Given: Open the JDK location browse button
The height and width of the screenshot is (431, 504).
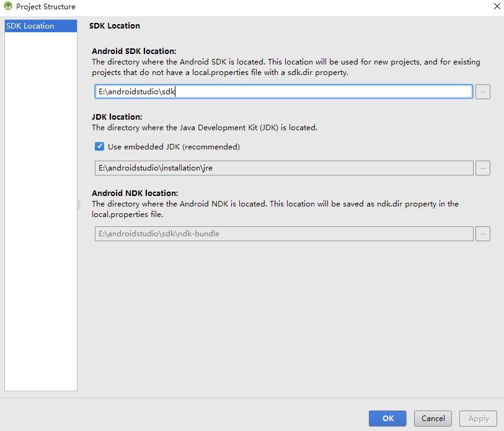Looking at the screenshot, I should pos(483,168).
